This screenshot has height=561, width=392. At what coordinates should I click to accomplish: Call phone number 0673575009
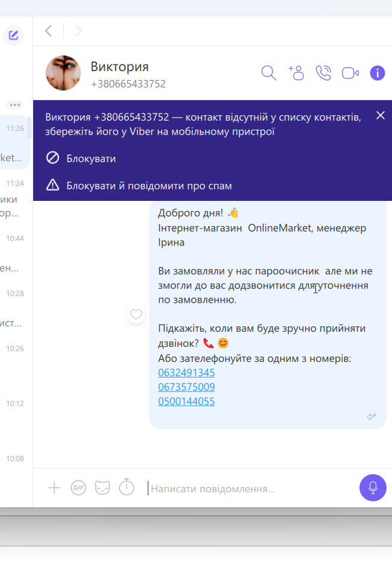[x=186, y=387]
